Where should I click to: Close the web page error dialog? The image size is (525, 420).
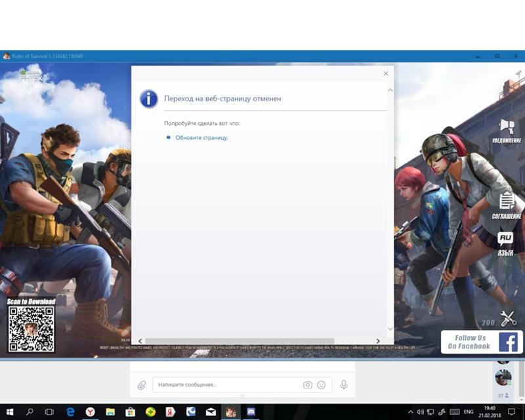(386, 73)
